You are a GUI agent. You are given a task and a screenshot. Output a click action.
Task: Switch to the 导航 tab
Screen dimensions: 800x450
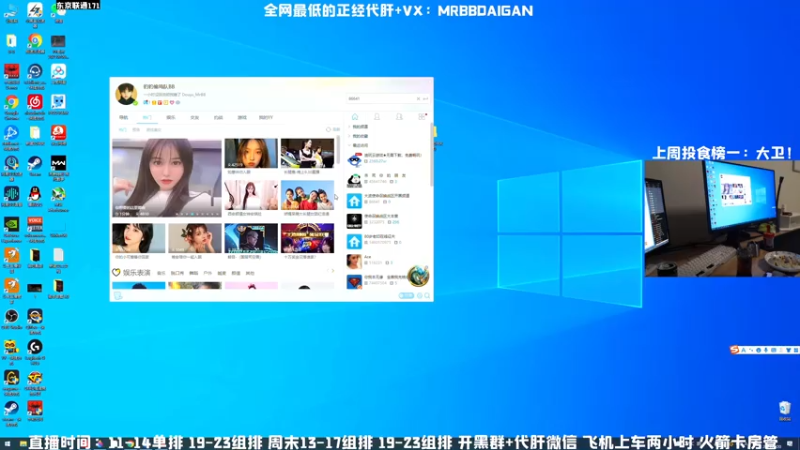point(123,117)
